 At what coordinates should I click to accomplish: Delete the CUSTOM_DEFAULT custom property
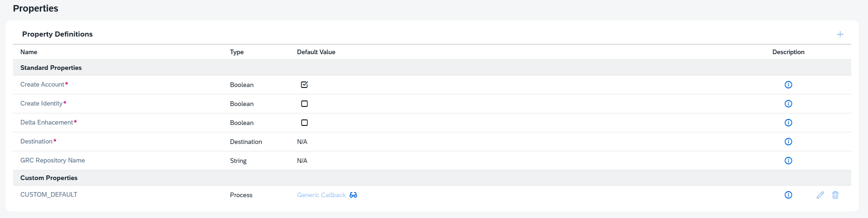pos(835,195)
